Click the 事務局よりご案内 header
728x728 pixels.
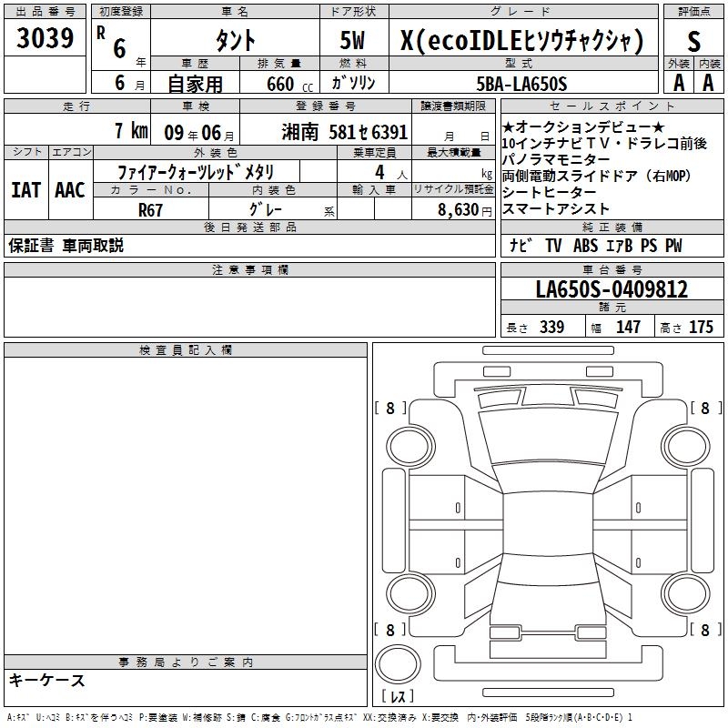186,662
